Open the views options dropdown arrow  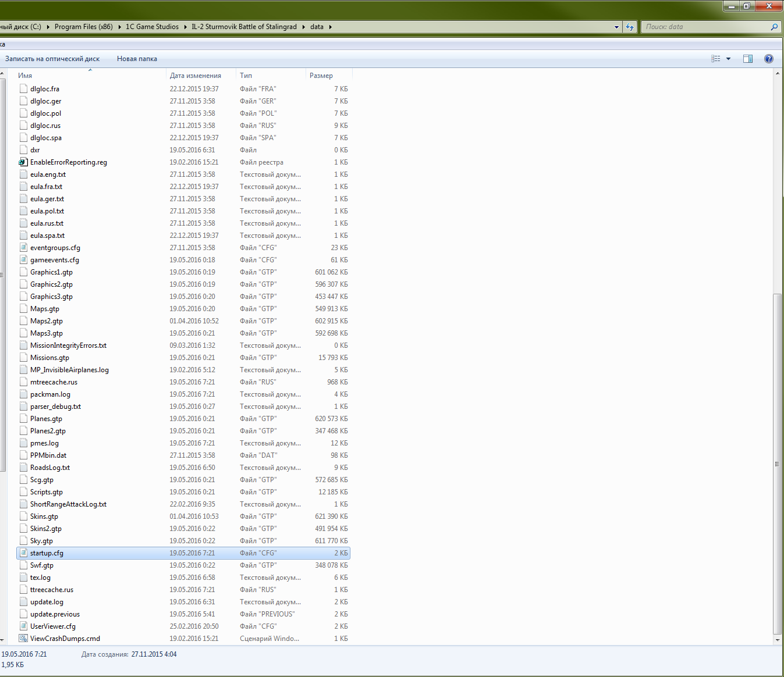(x=728, y=59)
